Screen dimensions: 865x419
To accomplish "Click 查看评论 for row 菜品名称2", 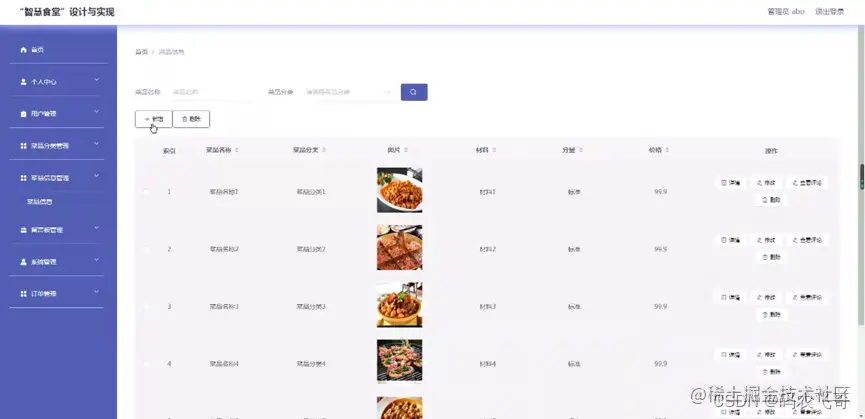I will [x=807, y=240].
